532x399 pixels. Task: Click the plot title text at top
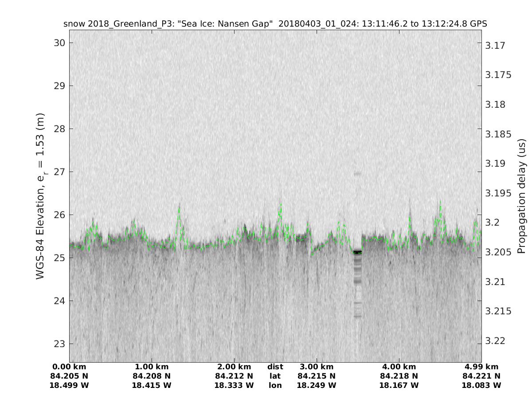pos(275,24)
